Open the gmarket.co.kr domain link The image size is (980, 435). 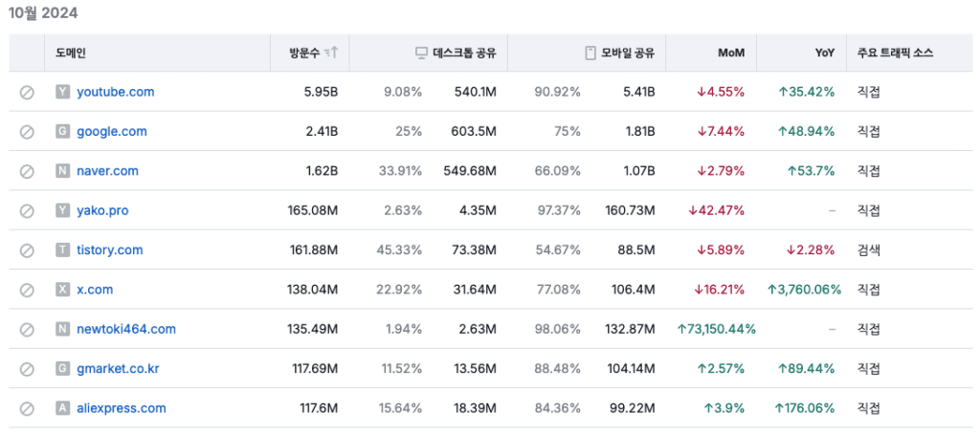tap(118, 369)
